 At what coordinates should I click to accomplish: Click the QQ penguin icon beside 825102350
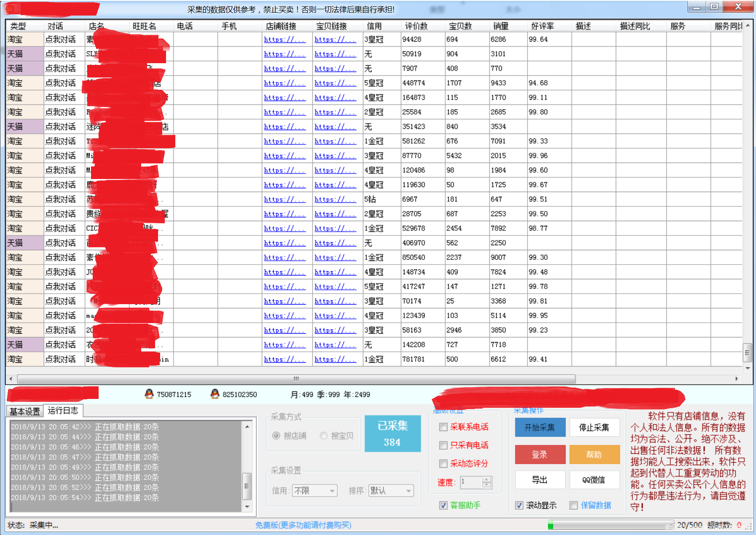[214, 394]
